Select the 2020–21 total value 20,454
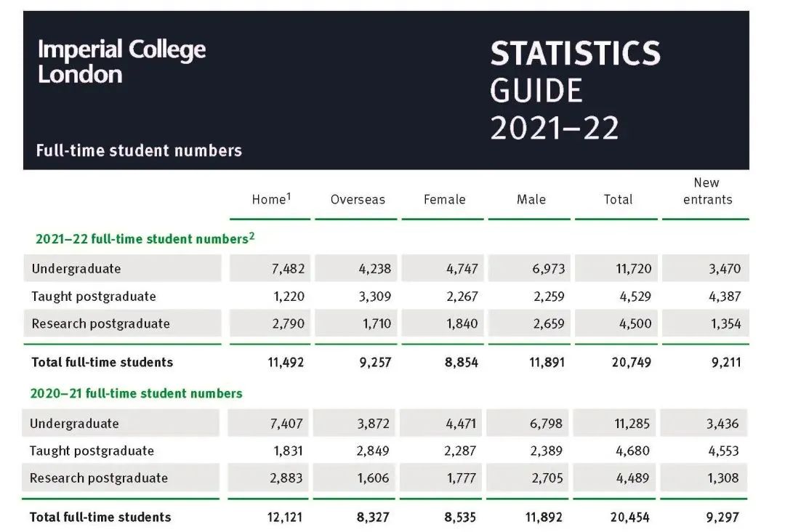The image size is (785, 532). (631, 517)
